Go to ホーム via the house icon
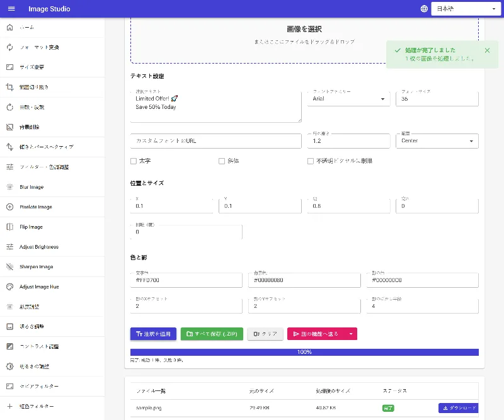The image size is (504, 420). [10, 27]
